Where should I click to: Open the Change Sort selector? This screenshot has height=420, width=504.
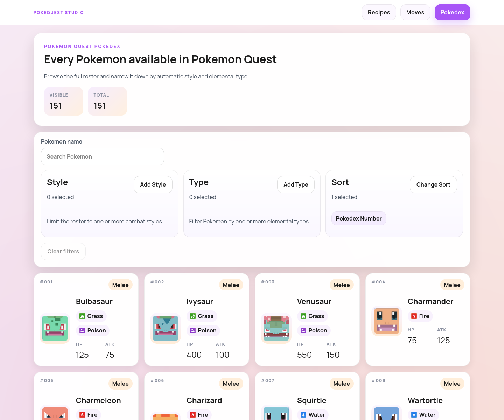[x=433, y=184]
